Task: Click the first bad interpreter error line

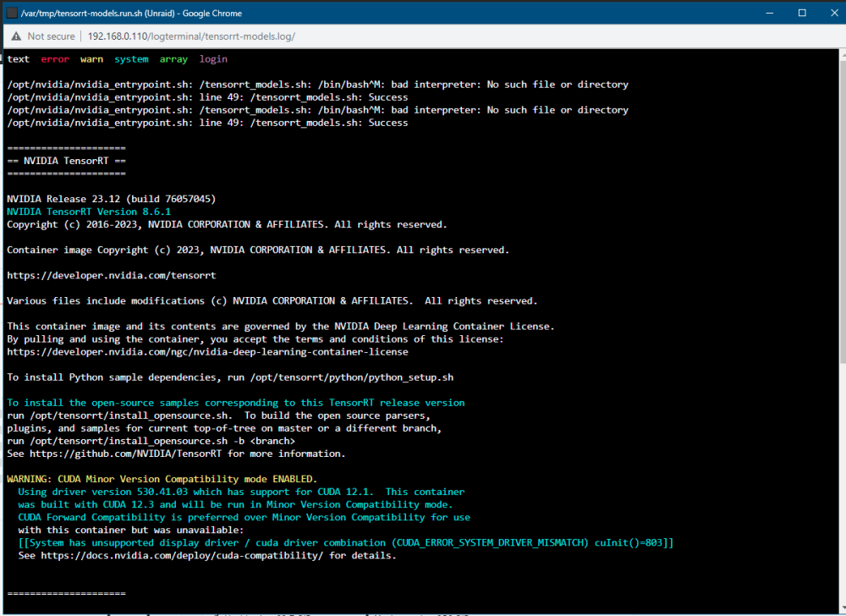Action: tap(318, 85)
